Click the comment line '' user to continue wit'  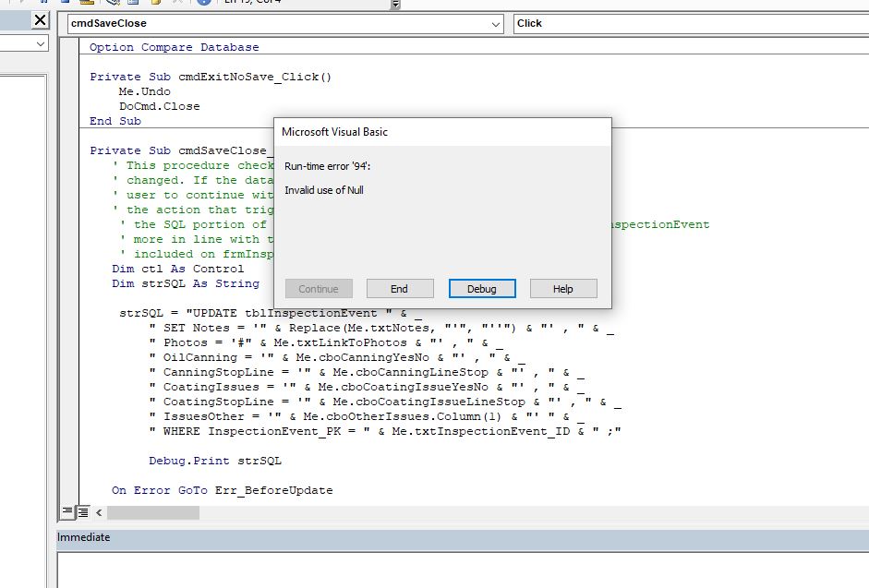[x=193, y=195]
